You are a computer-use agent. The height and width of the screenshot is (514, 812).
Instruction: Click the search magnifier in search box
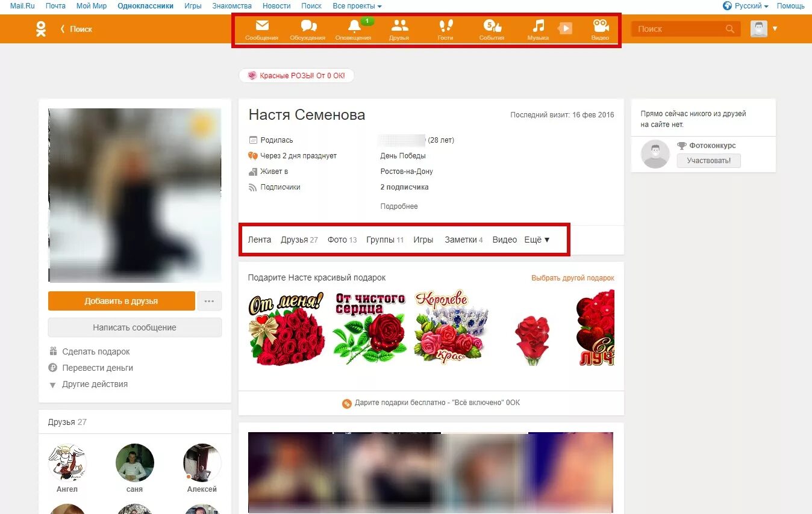coord(729,28)
